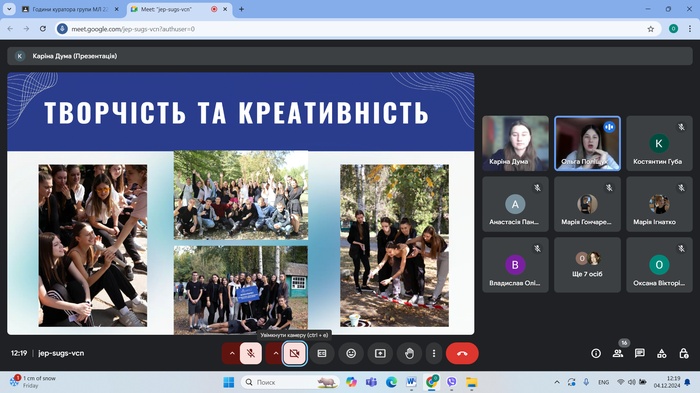Expand video settings chevron beside camera
Viewport: 700px width, 393px height.
pos(275,353)
